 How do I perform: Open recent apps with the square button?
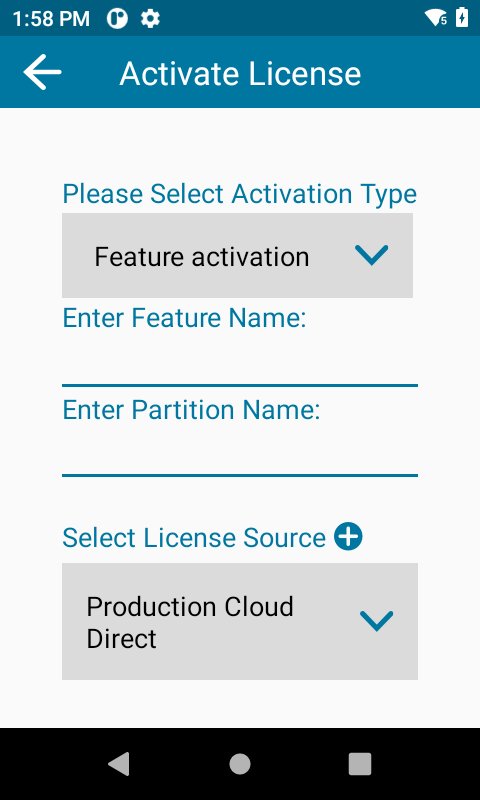(x=360, y=764)
